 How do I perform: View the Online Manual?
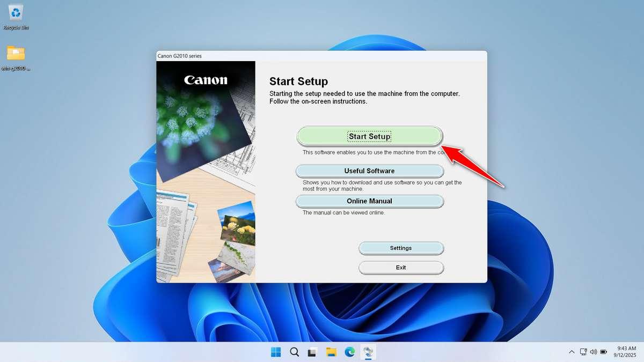point(369,201)
